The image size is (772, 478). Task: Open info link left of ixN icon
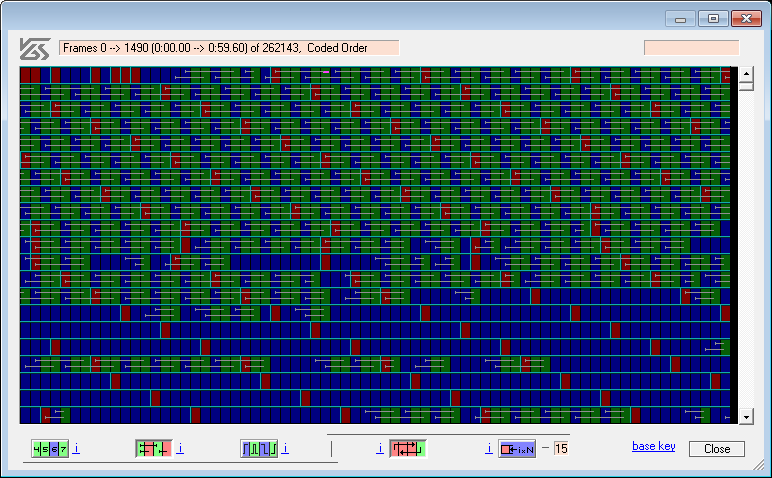(489, 449)
